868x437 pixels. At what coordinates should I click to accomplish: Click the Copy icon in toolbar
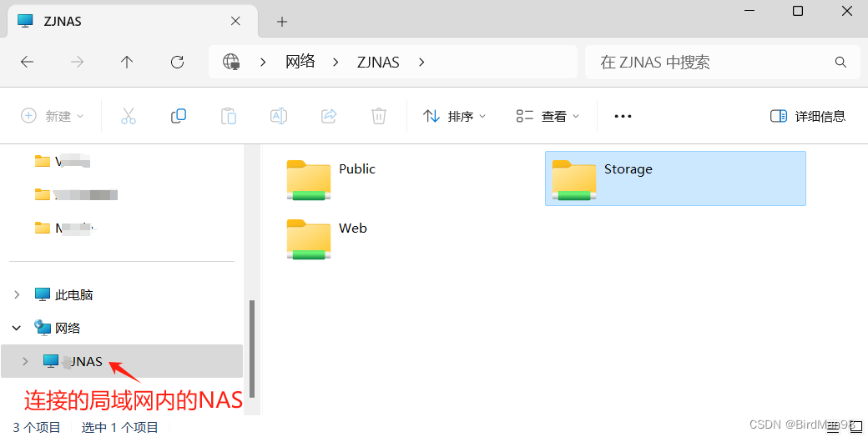pos(179,116)
